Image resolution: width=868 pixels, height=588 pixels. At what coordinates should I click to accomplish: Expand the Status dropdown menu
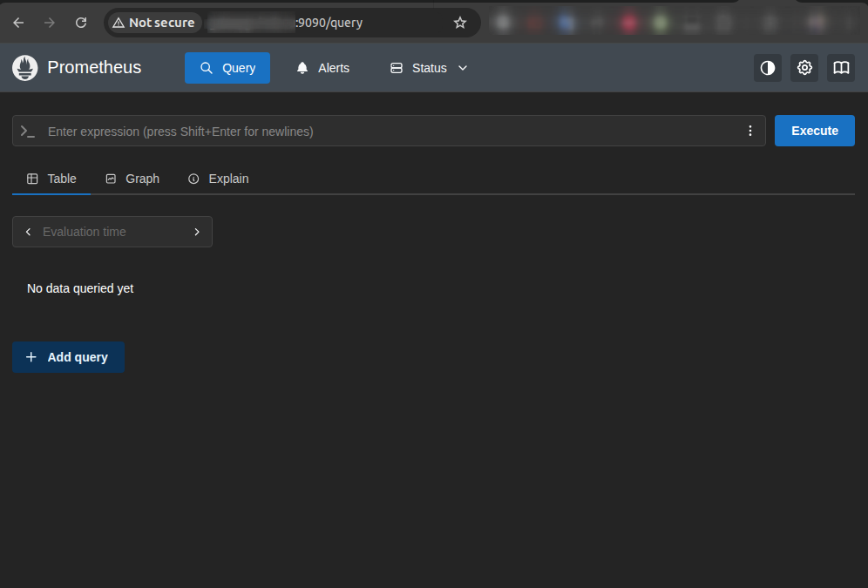(429, 68)
